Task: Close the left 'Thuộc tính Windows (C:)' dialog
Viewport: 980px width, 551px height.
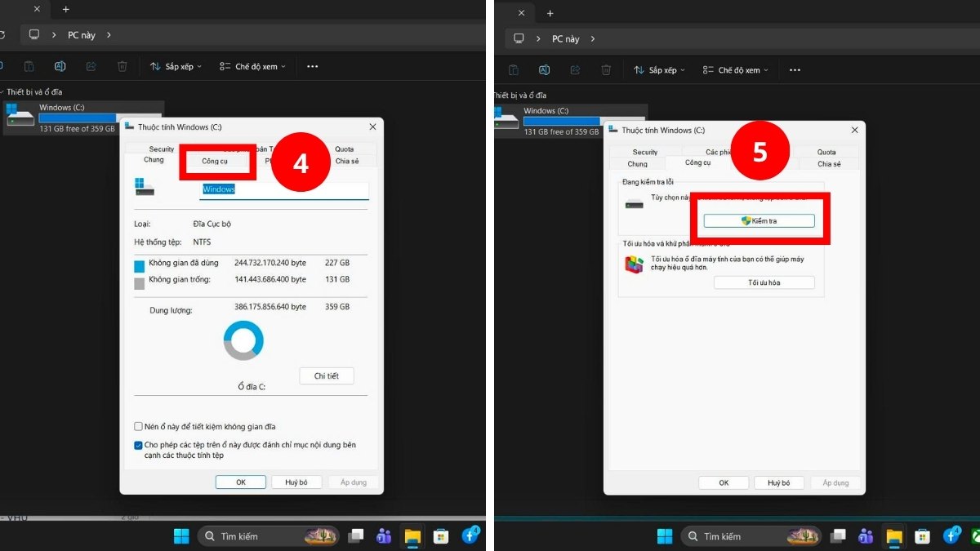Action: (372, 127)
